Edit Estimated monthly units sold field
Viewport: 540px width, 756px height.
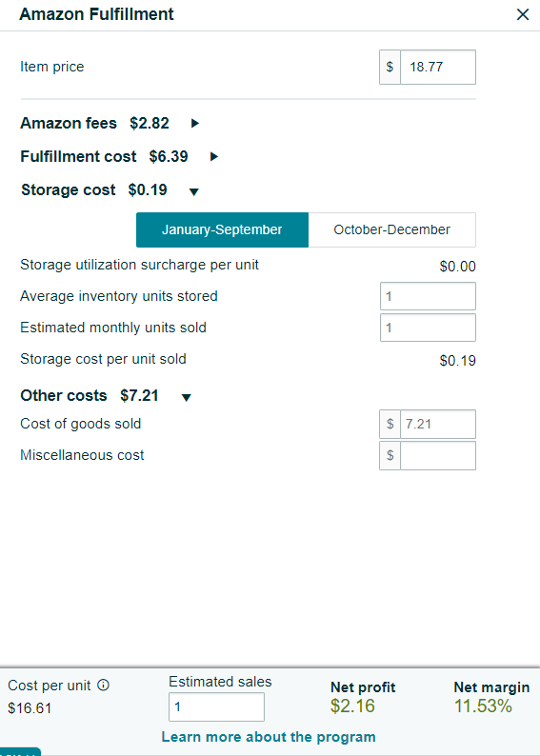tap(428, 328)
